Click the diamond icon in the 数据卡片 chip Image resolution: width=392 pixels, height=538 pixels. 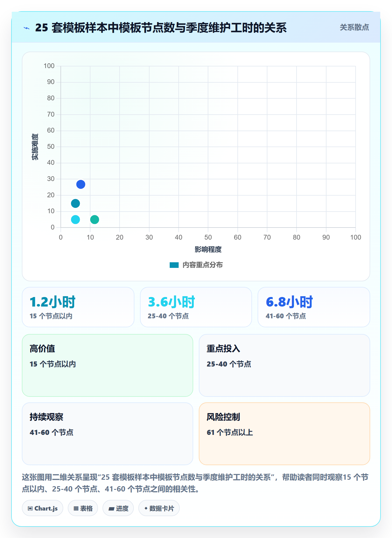tap(146, 508)
